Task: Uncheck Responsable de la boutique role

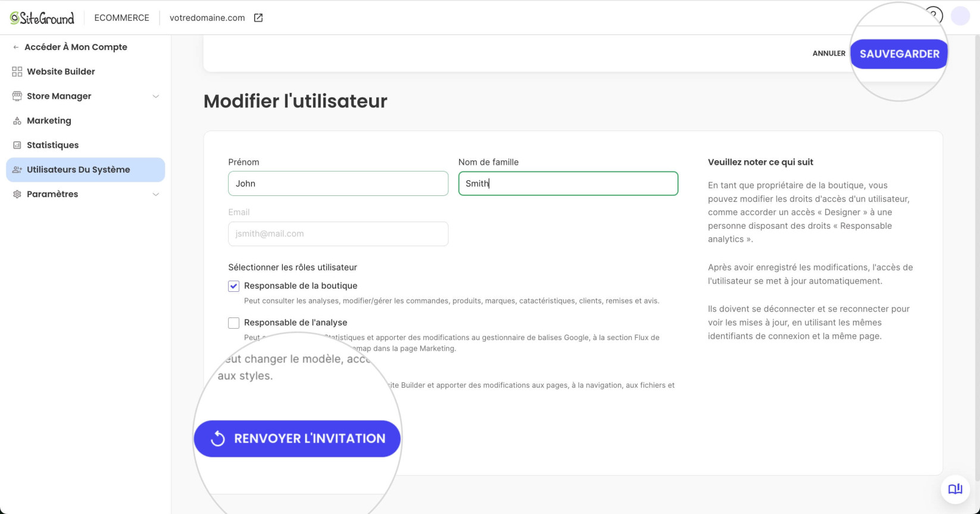Action: click(x=233, y=286)
